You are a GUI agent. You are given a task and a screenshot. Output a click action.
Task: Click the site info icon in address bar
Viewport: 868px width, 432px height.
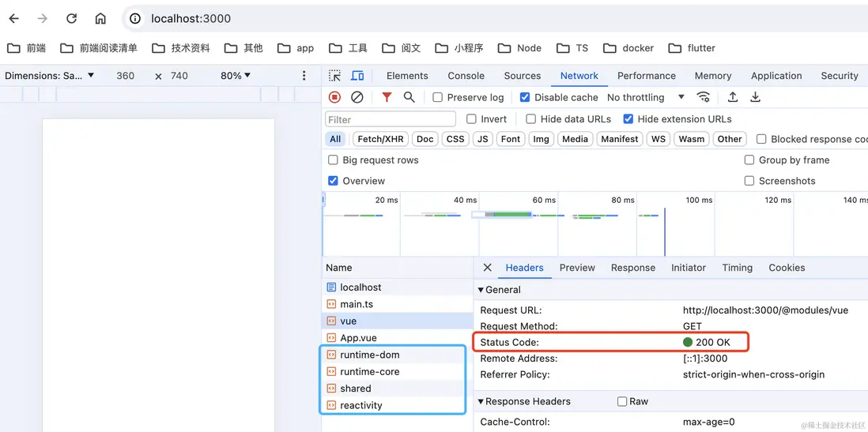click(x=135, y=19)
